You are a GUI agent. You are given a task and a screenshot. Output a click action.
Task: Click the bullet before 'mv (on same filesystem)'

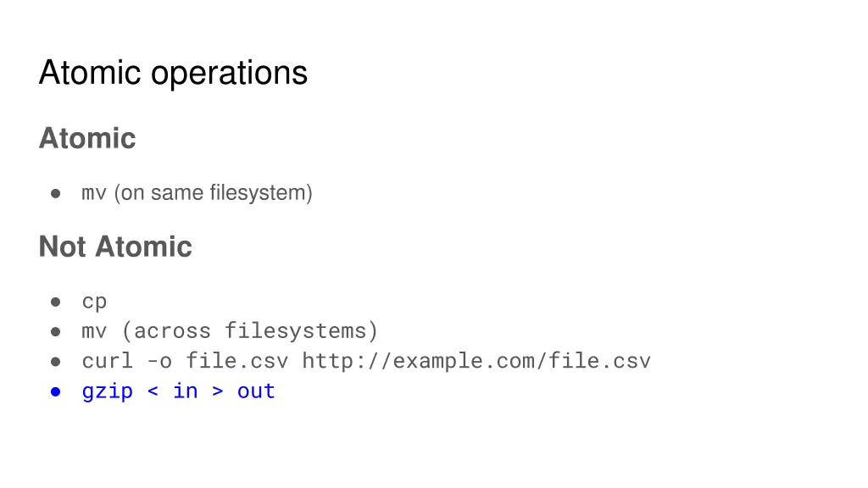pos(55,194)
